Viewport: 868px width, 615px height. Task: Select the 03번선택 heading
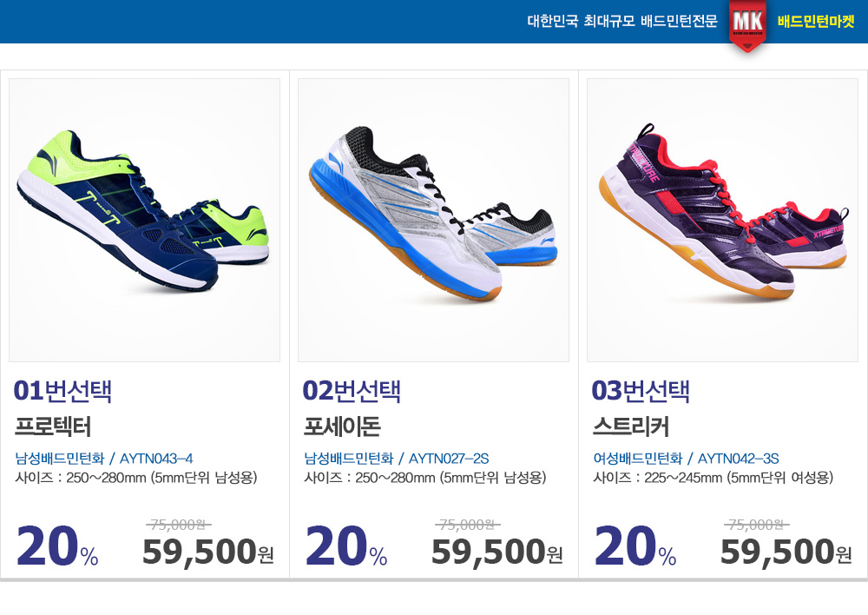[641, 391]
